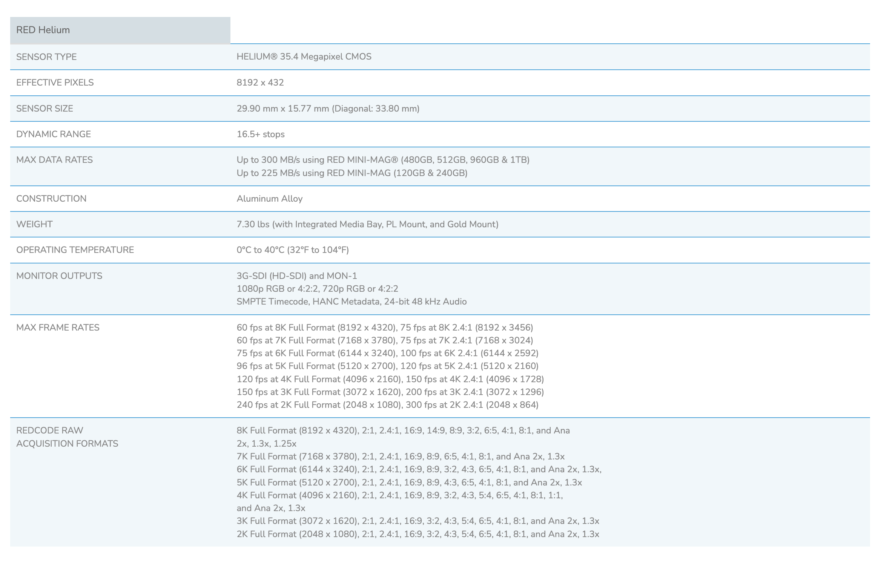Click '2K Full Format (2048 x 1080)' acquisition line

(x=418, y=534)
